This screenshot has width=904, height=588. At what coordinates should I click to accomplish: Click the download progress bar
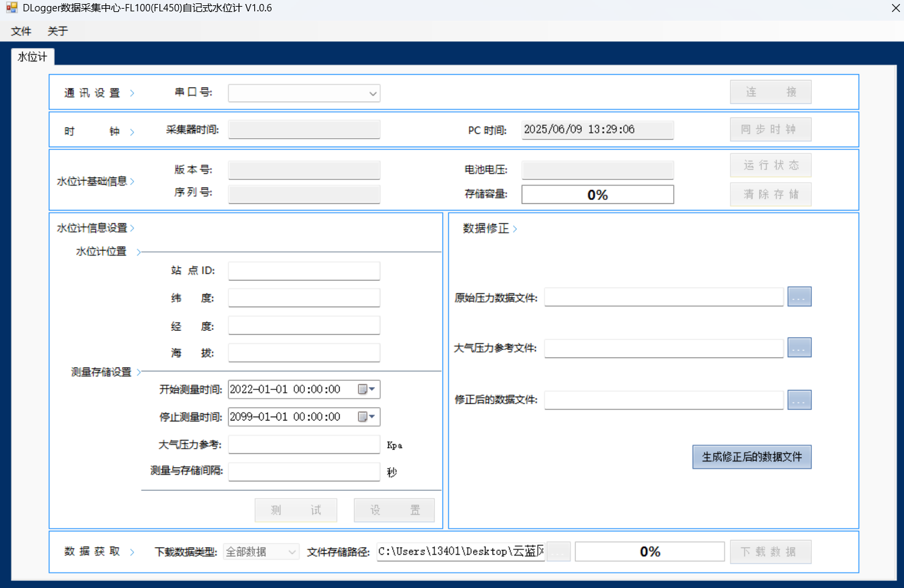650,552
